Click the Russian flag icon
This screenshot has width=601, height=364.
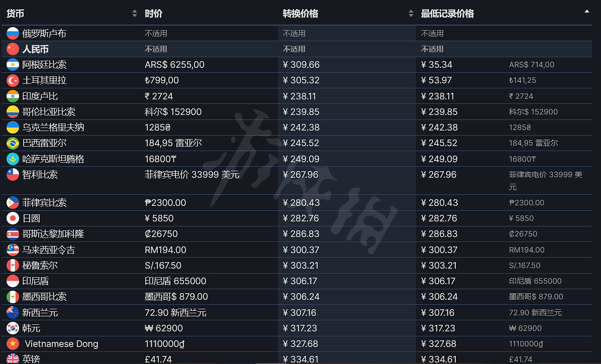click(x=13, y=34)
